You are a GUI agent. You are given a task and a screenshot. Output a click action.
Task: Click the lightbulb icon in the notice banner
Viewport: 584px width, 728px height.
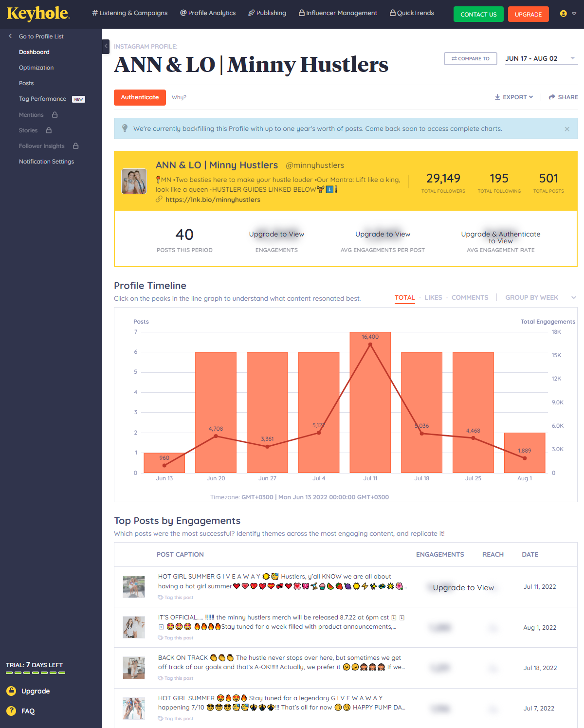125,128
